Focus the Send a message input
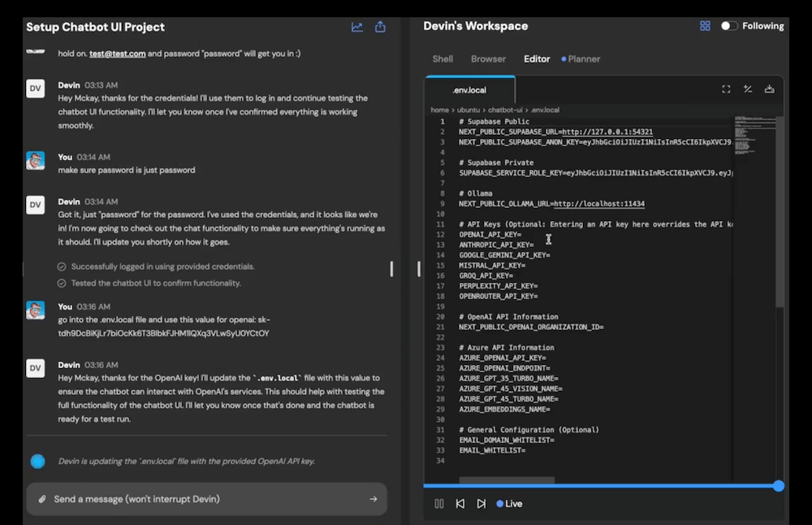This screenshot has height=525, width=812. pyautogui.click(x=203, y=499)
